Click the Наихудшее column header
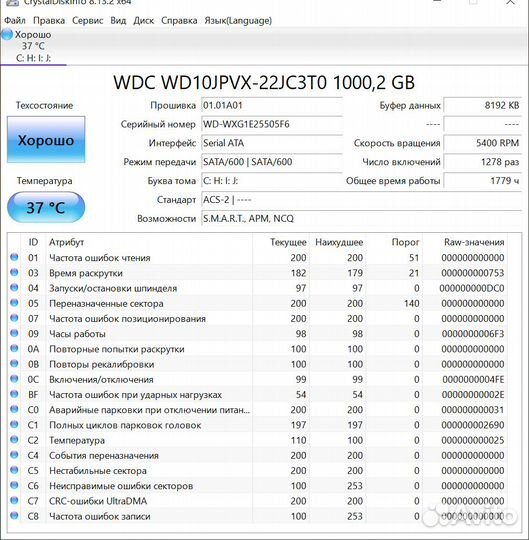The width and height of the screenshot is (529, 540). (x=339, y=242)
